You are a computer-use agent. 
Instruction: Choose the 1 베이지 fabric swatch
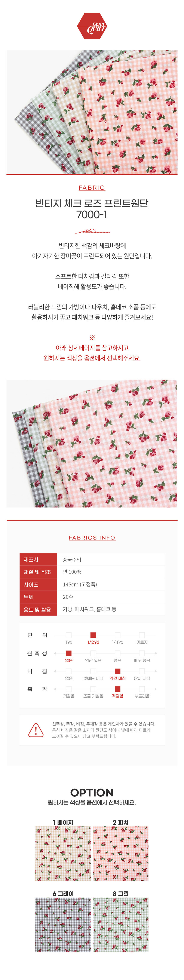point(64,853)
